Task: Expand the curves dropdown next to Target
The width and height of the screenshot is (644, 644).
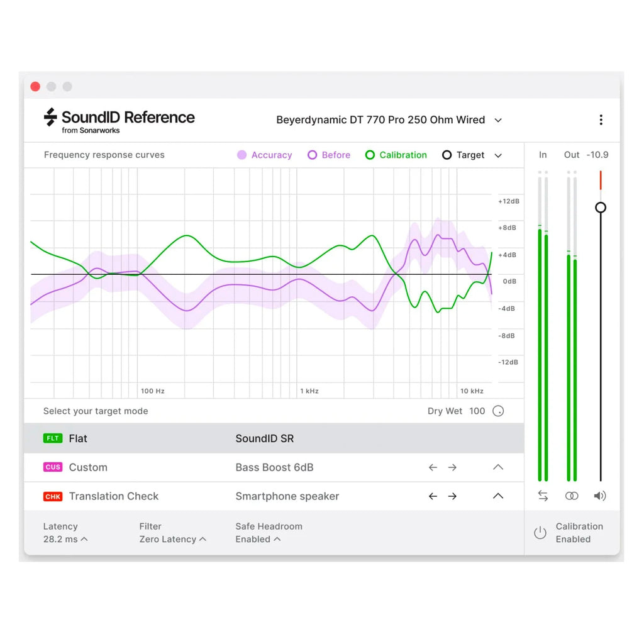Action: 498,155
